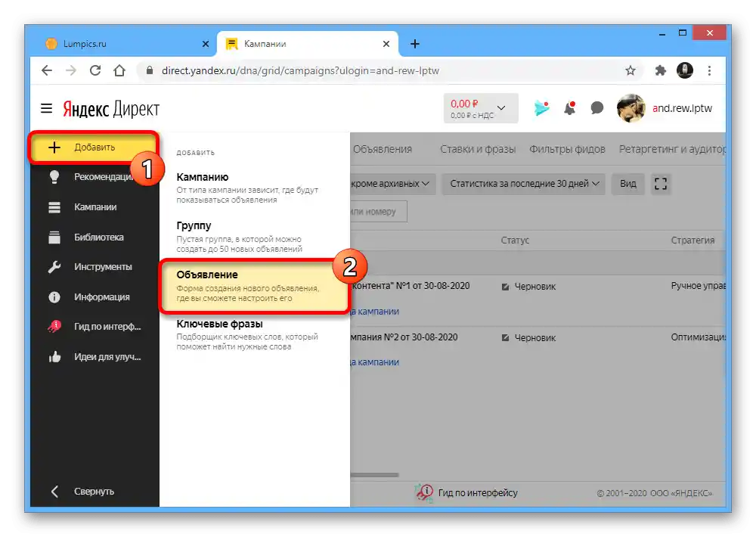This screenshot has width=756, height=537.
Task: Click the thumbs-up icon in sidebar
Action: click(x=54, y=357)
